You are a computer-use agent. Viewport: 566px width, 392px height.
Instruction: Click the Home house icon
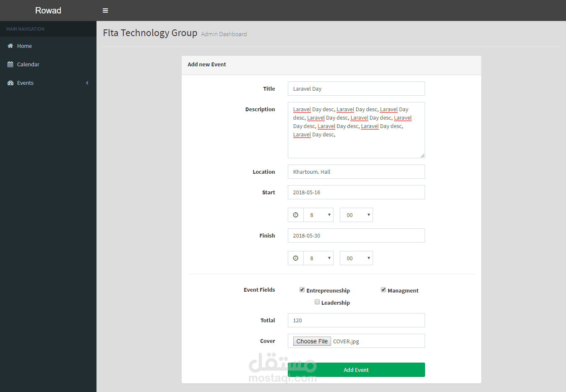coord(10,46)
